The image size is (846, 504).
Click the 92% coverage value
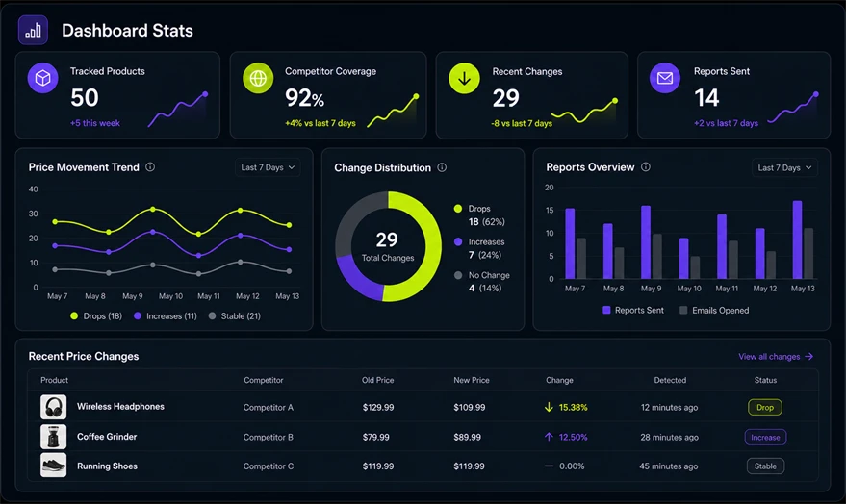click(x=304, y=98)
